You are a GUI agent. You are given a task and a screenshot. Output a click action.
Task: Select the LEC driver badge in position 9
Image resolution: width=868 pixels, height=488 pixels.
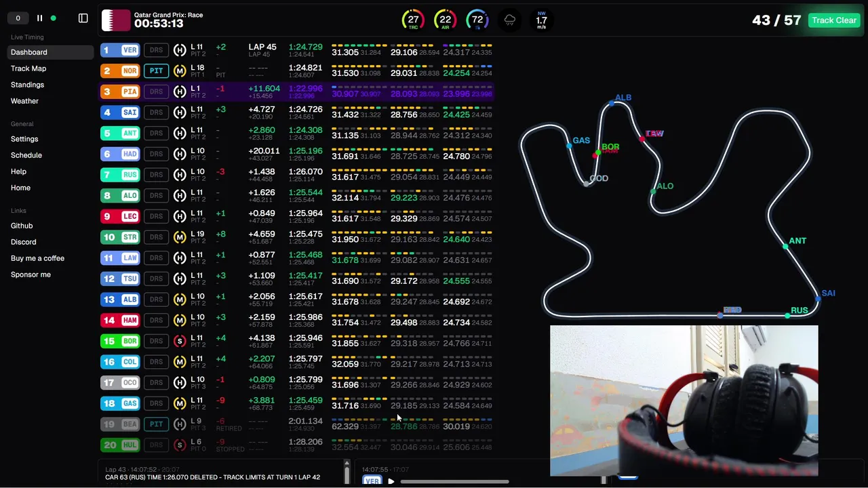[x=120, y=216]
